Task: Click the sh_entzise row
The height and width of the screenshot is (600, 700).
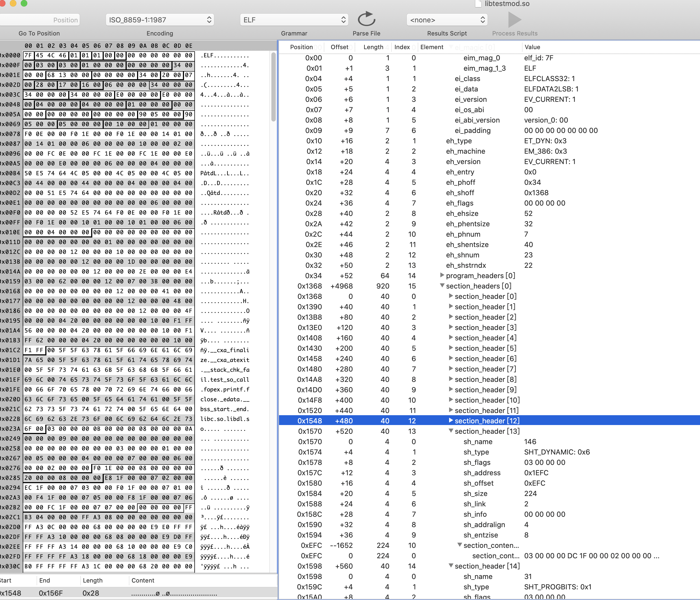Action: (x=489, y=535)
